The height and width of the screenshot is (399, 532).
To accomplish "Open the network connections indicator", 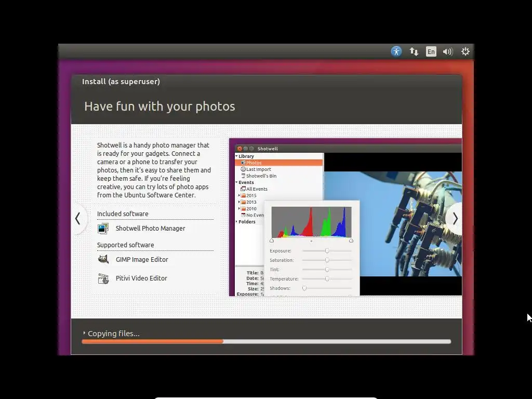I will tap(414, 51).
